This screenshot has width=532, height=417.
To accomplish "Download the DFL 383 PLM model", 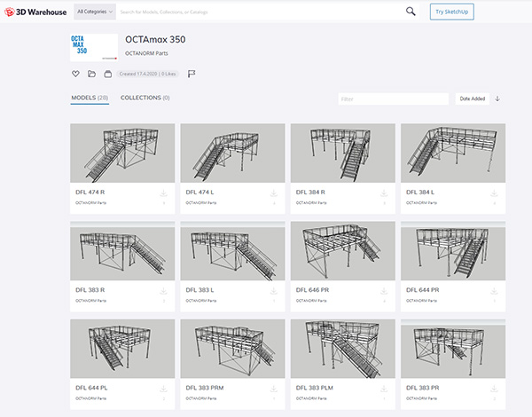I will (x=384, y=389).
